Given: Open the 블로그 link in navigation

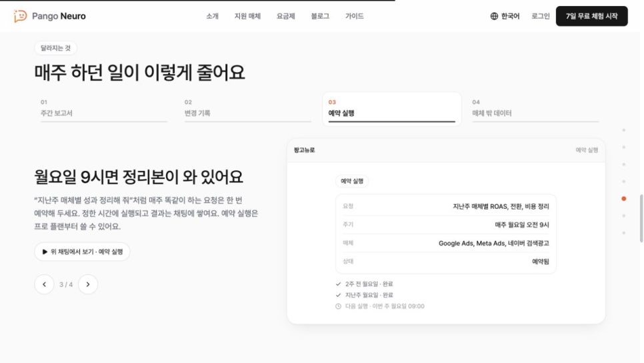Looking at the screenshot, I should point(320,16).
